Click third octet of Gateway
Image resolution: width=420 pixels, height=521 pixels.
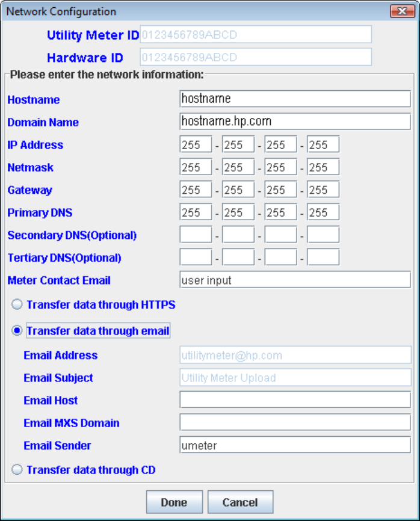281,189
